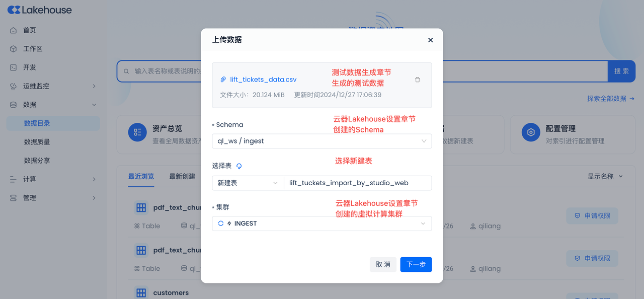Click the table name input field

pos(357,183)
